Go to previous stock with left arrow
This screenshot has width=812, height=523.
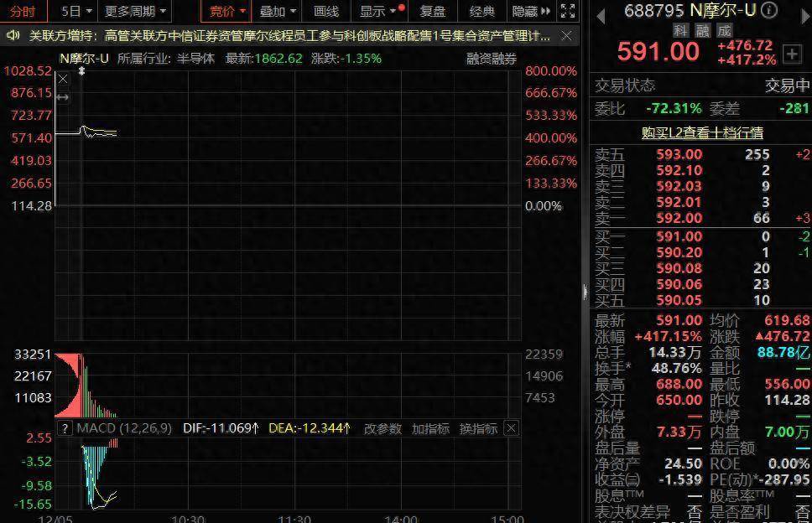pyautogui.click(x=600, y=16)
